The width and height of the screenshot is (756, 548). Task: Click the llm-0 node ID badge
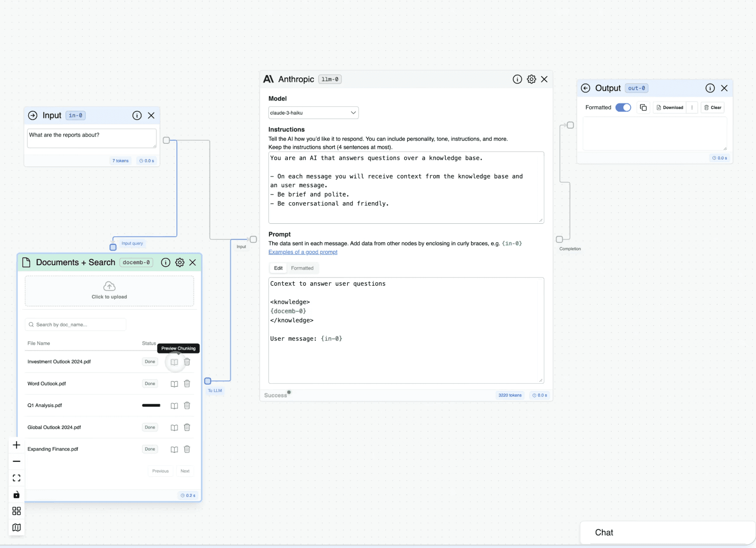[330, 79]
